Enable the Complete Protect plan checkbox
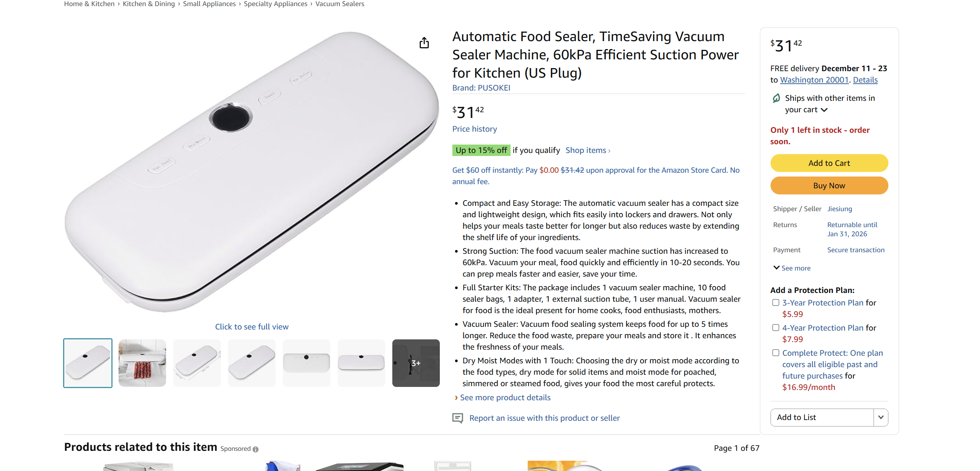The width and height of the screenshot is (980, 471). [x=776, y=353]
